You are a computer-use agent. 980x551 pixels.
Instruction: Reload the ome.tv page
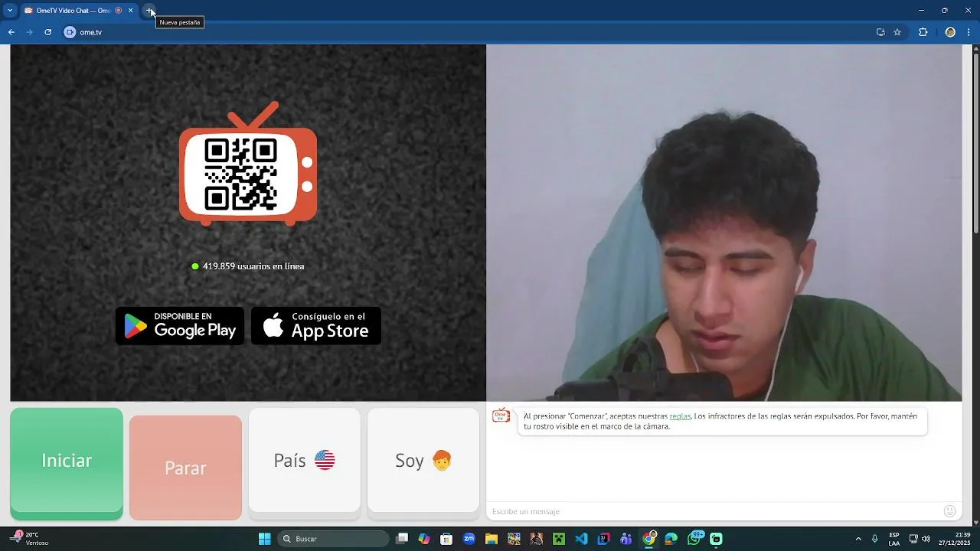point(47,32)
